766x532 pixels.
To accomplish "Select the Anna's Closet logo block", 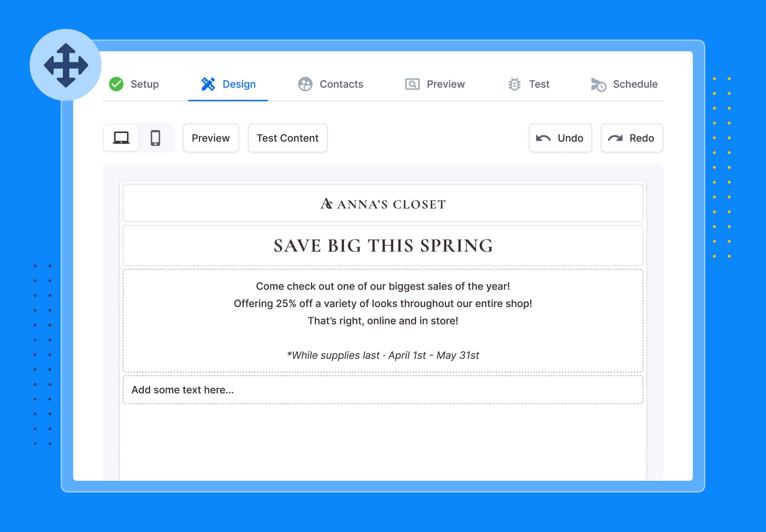I will pos(383,203).
